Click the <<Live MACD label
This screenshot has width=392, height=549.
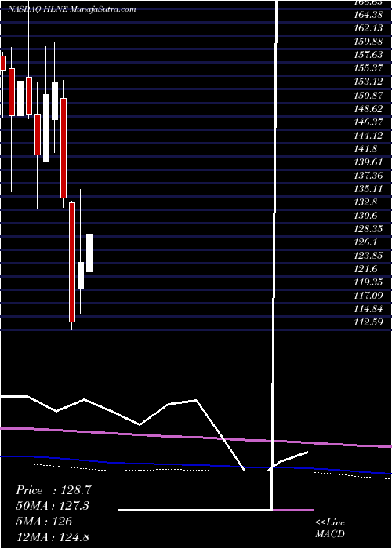point(330,528)
